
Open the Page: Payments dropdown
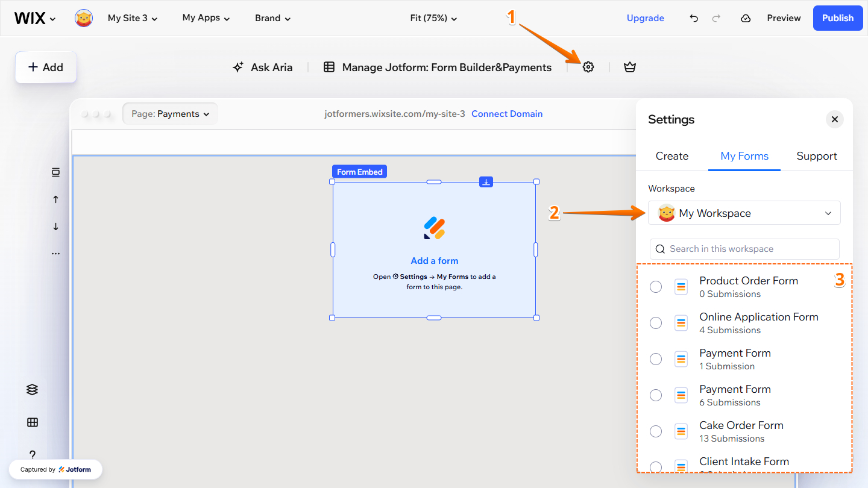(170, 114)
